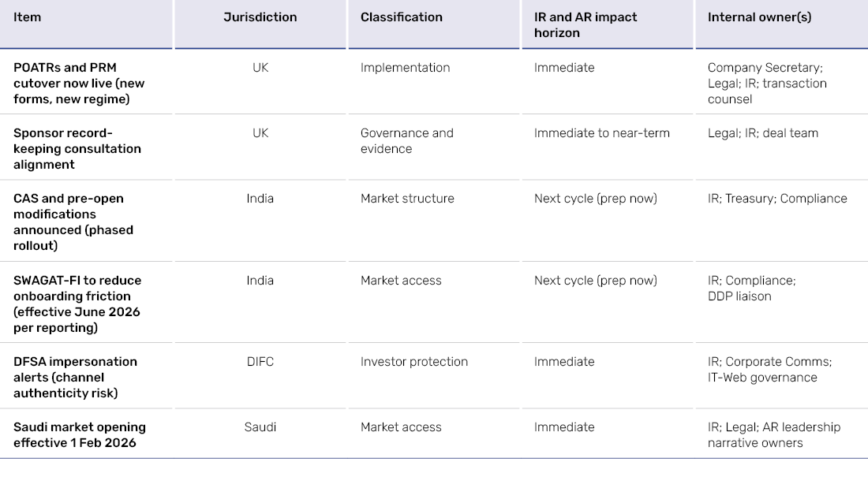
Task: Click the Item column header
Action: click(x=28, y=17)
